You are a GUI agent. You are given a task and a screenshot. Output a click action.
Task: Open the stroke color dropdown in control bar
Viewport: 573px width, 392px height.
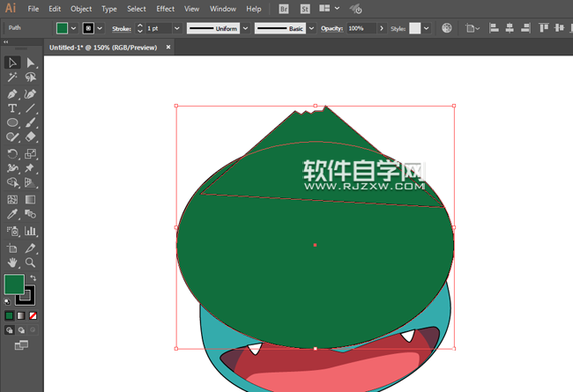tap(100, 28)
